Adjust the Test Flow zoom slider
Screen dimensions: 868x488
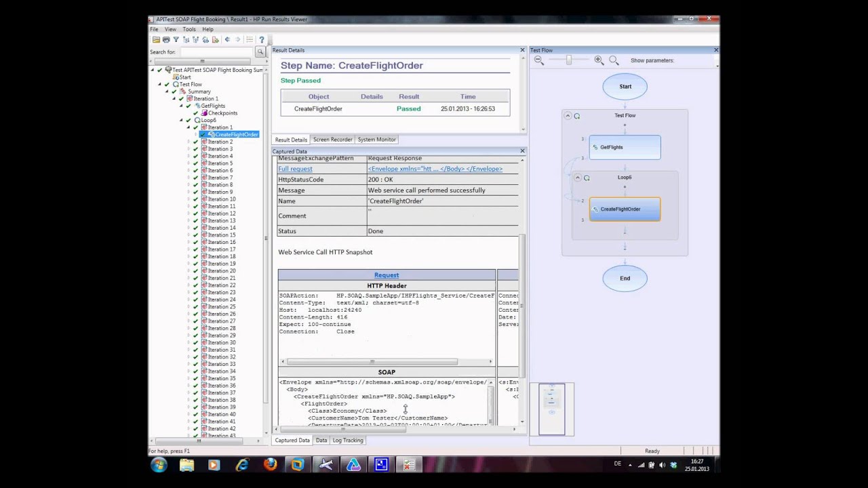[x=569, y=60]
